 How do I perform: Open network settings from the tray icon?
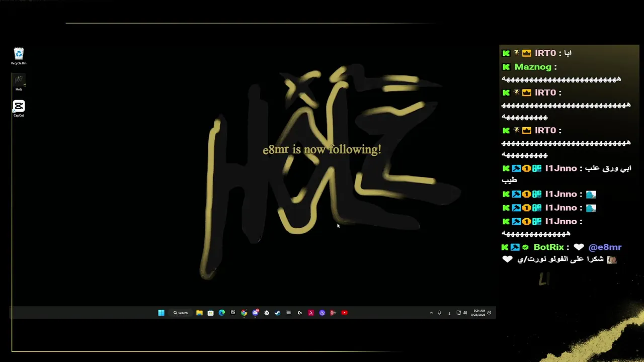click(458, 313)
